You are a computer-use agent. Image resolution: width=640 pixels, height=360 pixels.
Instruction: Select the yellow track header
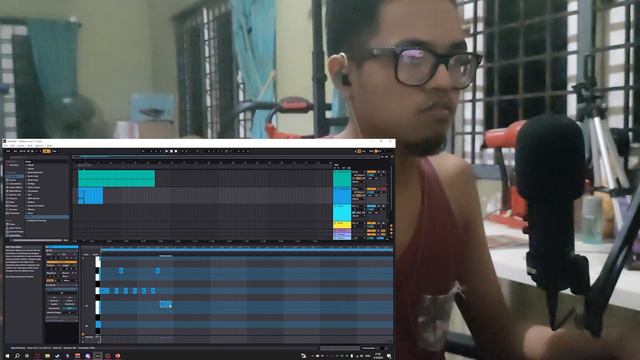(x=342, y=224)
